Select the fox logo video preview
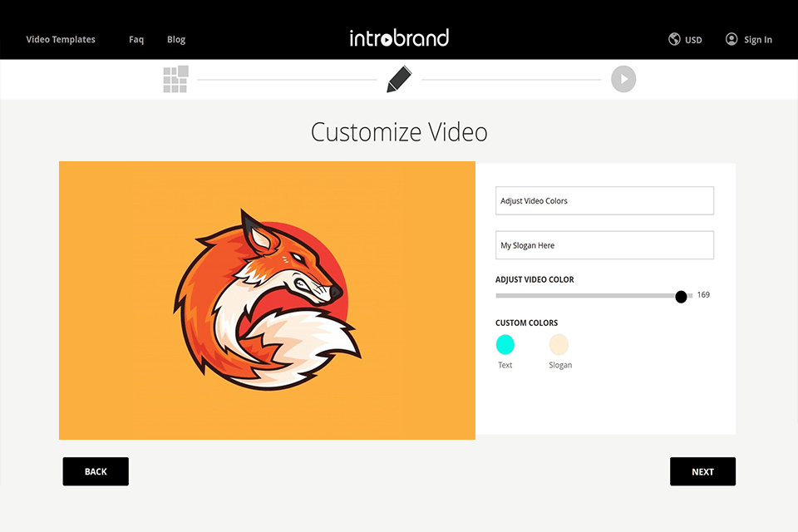 point(266,300)
